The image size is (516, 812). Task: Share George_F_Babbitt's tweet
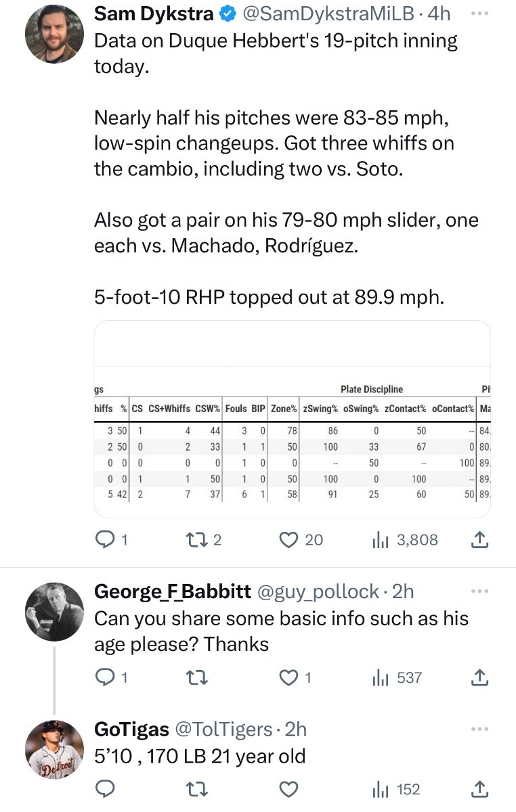click(x=479, y=677)
